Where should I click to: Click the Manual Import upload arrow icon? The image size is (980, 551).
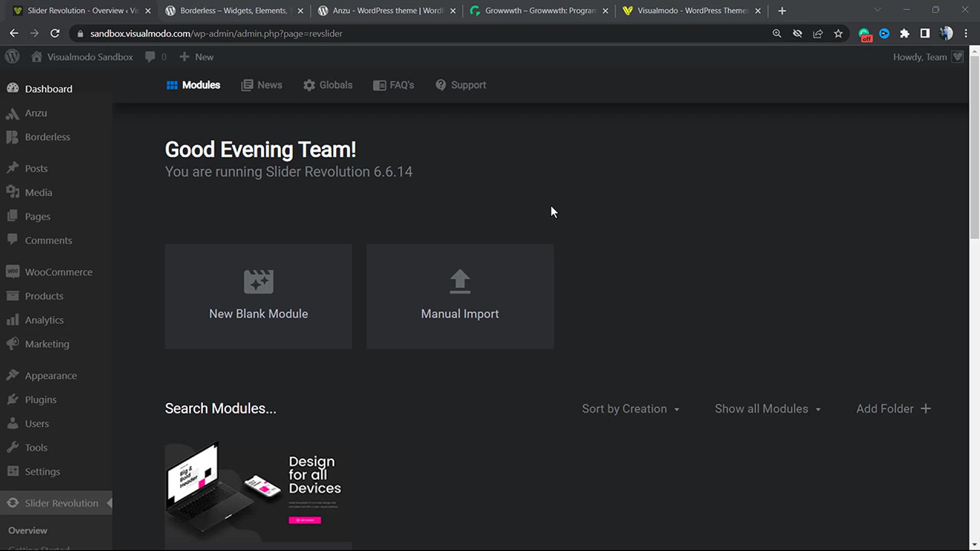(x=460, y=281)
